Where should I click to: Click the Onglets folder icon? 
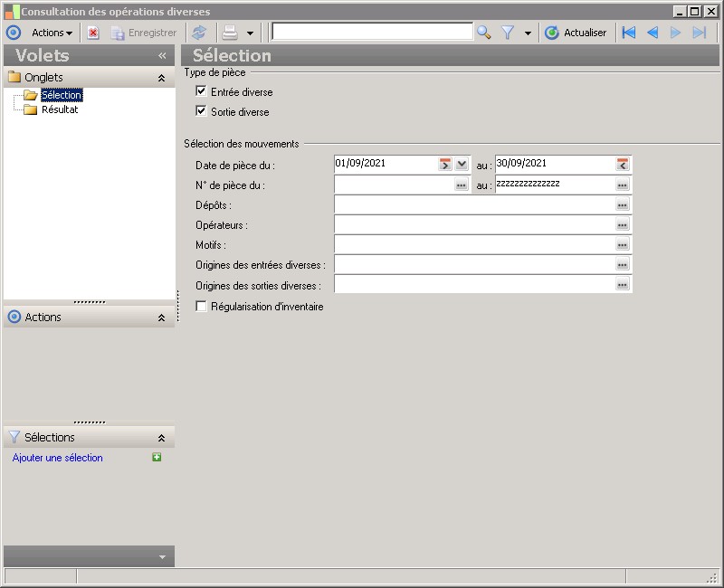point(14,77)
